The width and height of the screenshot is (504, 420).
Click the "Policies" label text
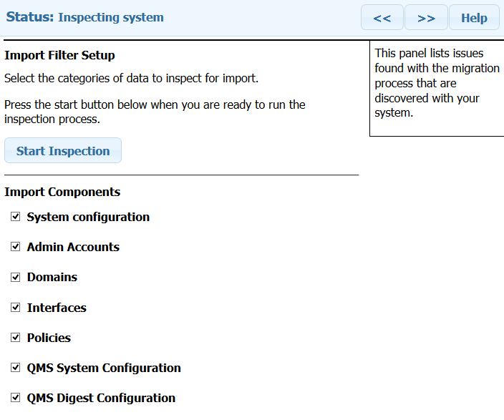click(49, 338)
